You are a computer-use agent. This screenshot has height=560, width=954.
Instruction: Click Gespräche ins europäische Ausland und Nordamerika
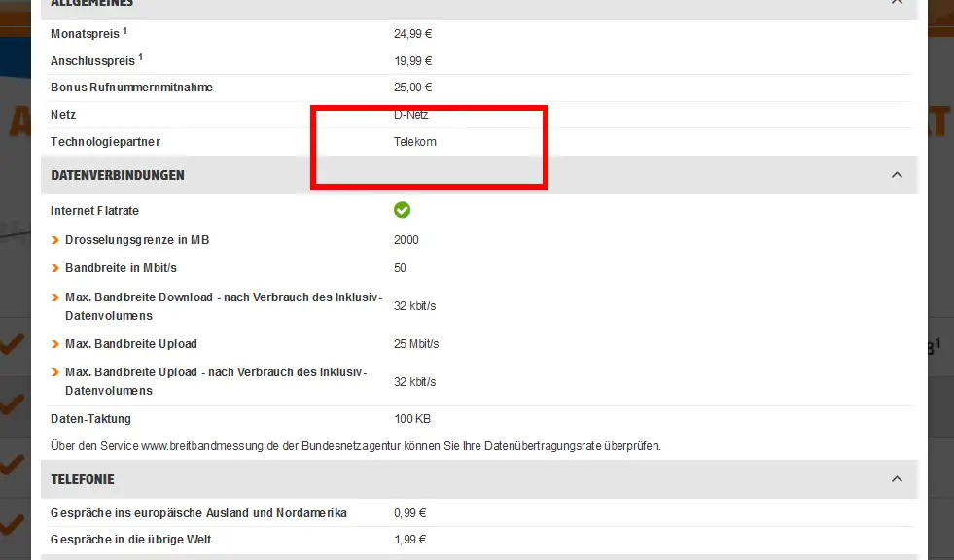pyautogui.click(x=198, y=512)
